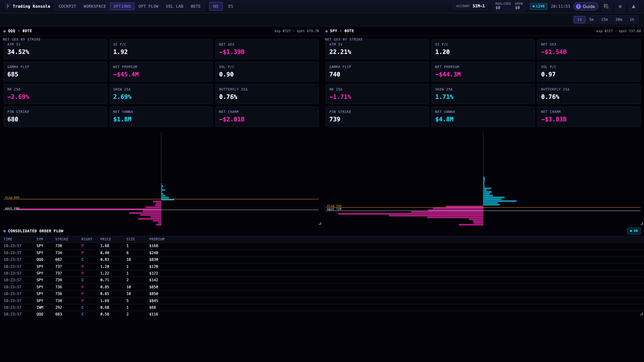Click the purple dot beside SPY 0DTE
Image resolution: width=644 pixels, height=362 pixels.
pos(327,31)
